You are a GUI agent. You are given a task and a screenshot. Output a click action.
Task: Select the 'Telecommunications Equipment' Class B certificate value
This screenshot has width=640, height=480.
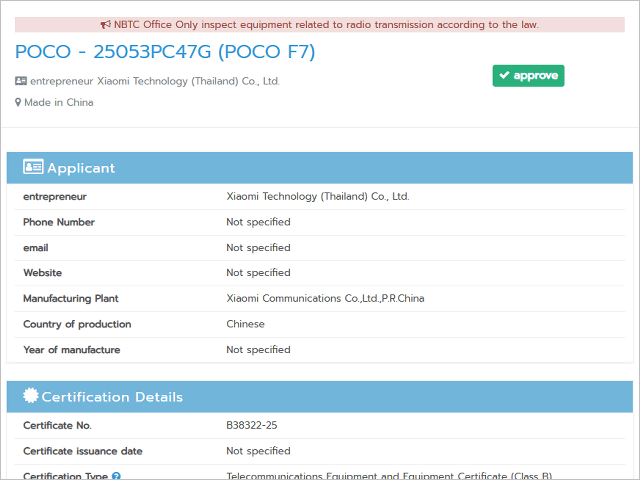(389, 476)
